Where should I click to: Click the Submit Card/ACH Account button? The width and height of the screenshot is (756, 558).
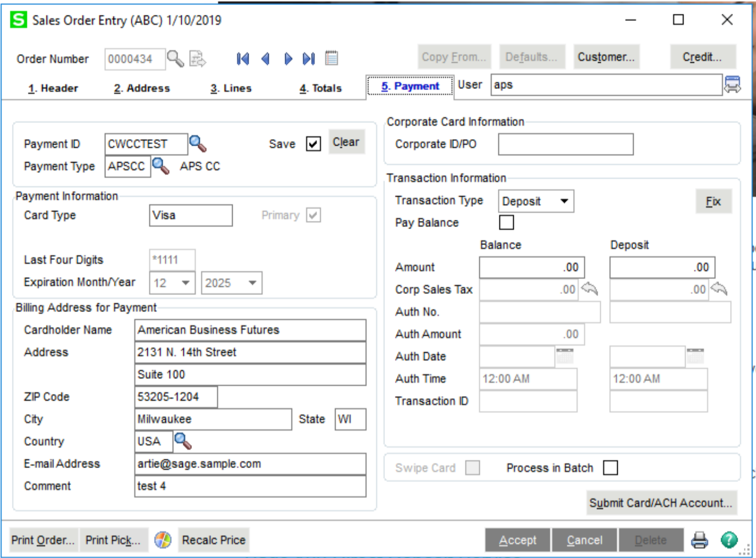662,503
